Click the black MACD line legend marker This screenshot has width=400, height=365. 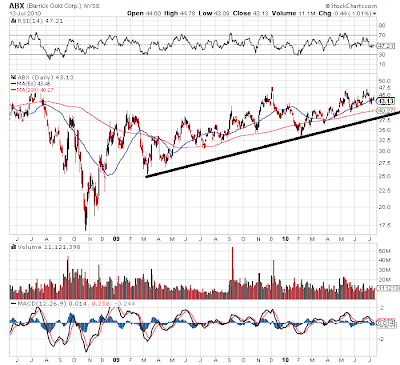click(13, 304)
